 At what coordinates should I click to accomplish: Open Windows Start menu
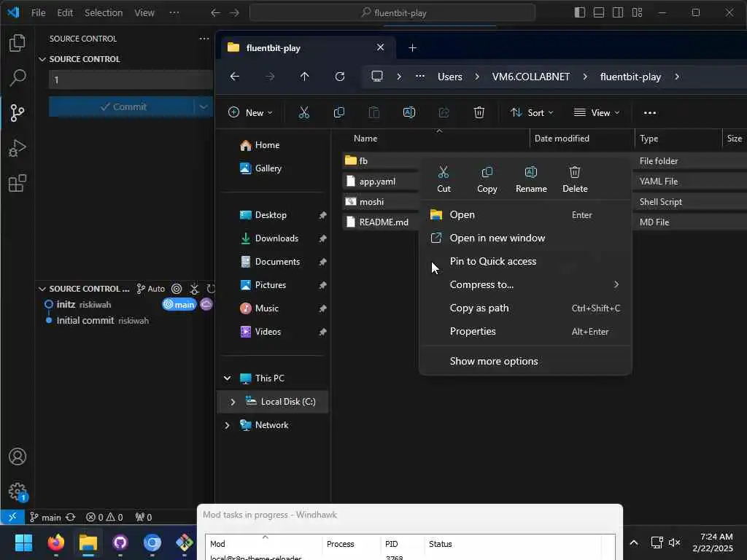coord(23,542)
